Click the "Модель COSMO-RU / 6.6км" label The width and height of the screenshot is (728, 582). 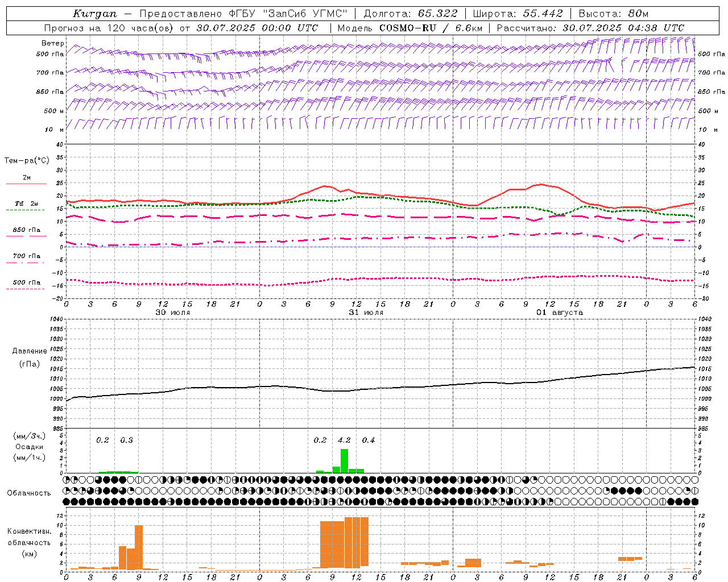(x=409, y=28)
